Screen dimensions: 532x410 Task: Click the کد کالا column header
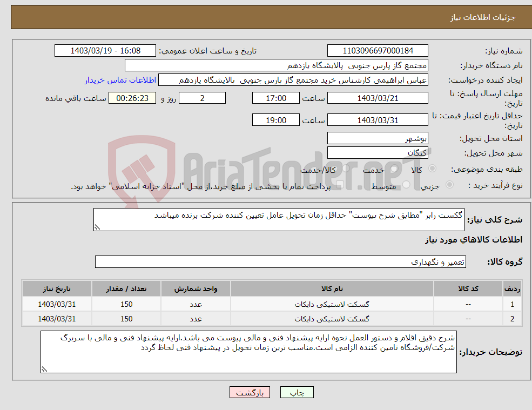click(468, 288)
